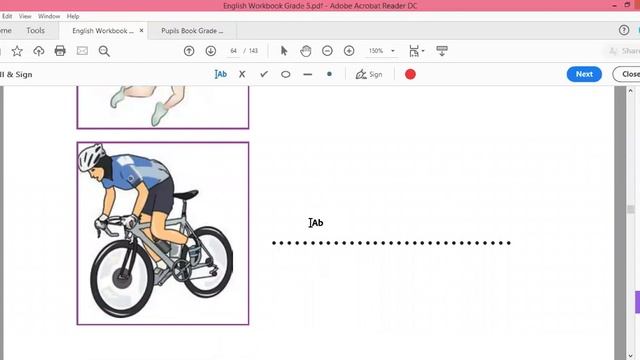Expand the fit page options arrow
Image resolution: width=640 pixels, height=360 pixels.
pyautogui.click(x=423, y=51)
